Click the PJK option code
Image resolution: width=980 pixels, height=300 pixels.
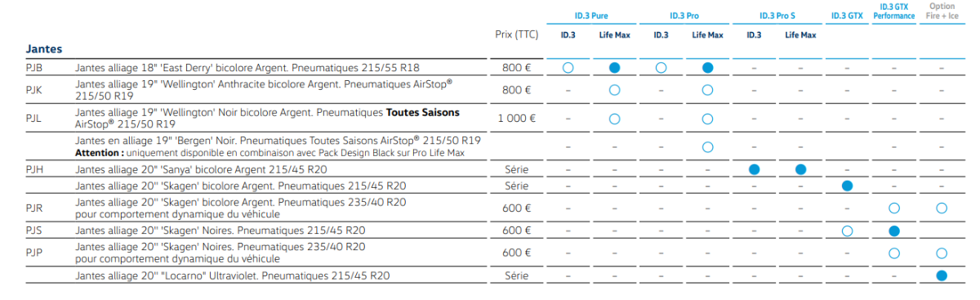34,90
